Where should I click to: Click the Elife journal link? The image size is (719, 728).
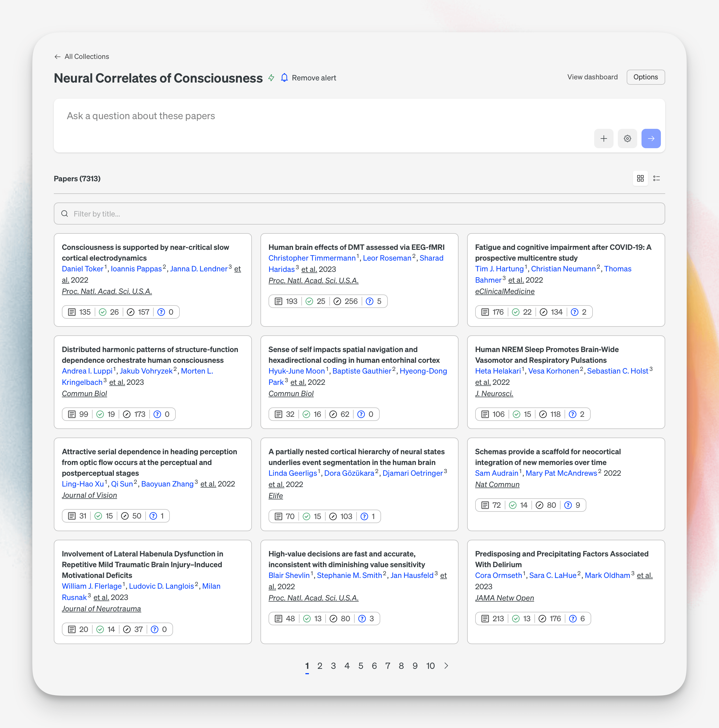(x=275, y=496)
